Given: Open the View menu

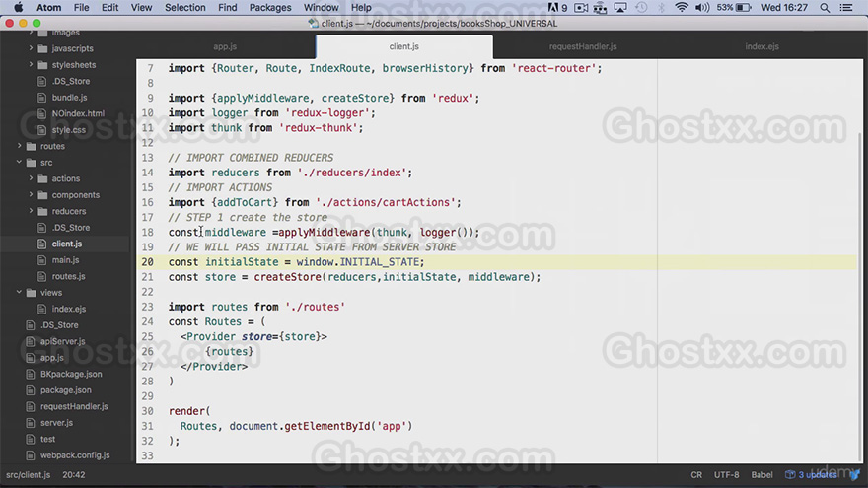Looking at the screenshot, I should [141, 7].
